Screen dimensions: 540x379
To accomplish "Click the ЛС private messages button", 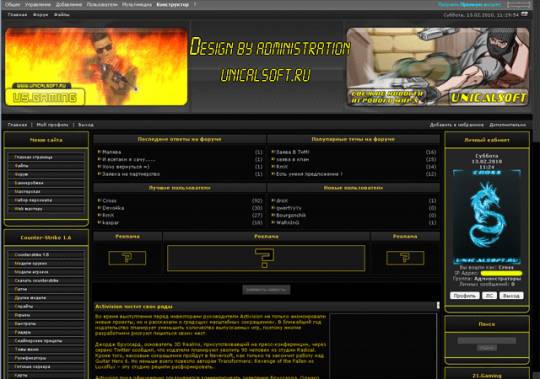I will 489,296.
